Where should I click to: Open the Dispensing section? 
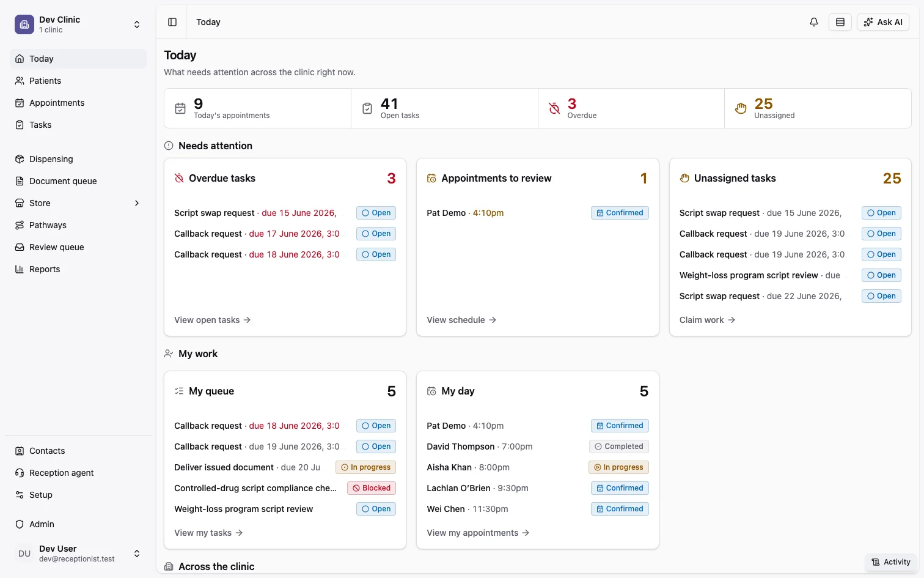point(78,159)
